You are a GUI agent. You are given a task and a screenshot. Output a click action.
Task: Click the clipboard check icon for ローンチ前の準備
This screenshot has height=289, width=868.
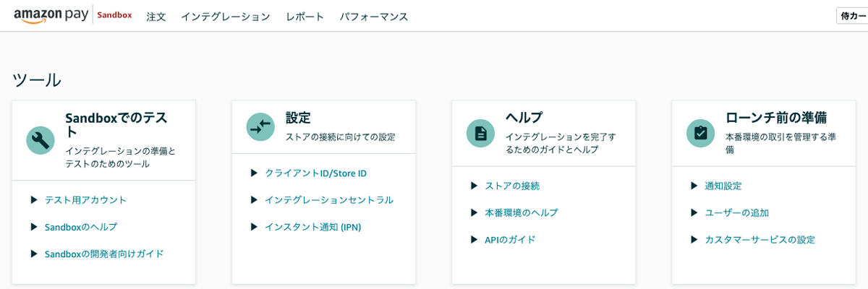[x=700, y=133]
